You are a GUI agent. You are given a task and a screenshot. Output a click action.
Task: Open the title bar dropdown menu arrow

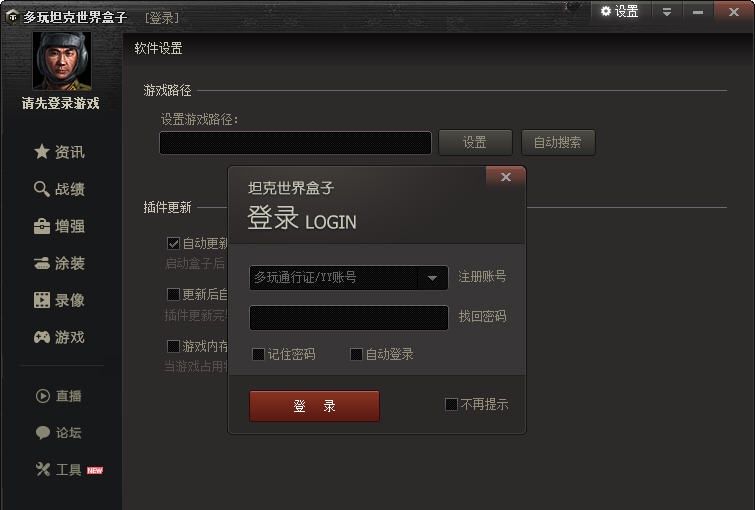667,12
